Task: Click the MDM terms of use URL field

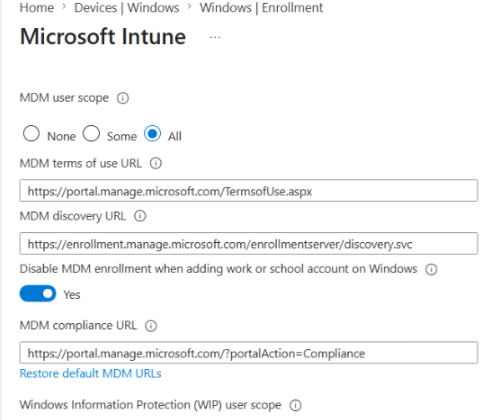Action: pos(249,191)
